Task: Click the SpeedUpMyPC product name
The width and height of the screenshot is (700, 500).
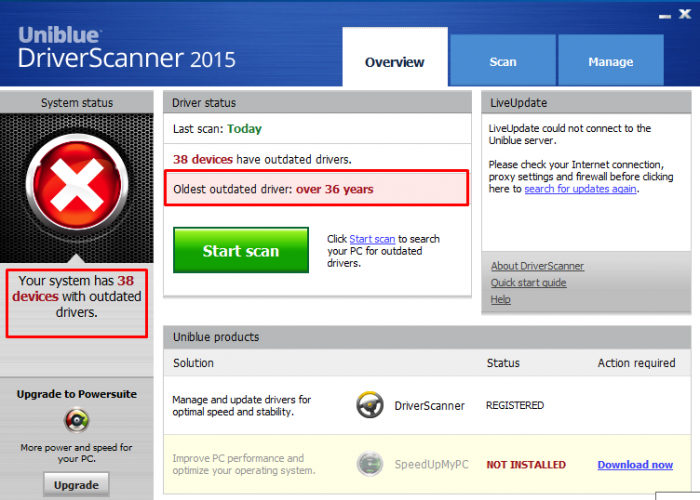Action: click(431, 465)
